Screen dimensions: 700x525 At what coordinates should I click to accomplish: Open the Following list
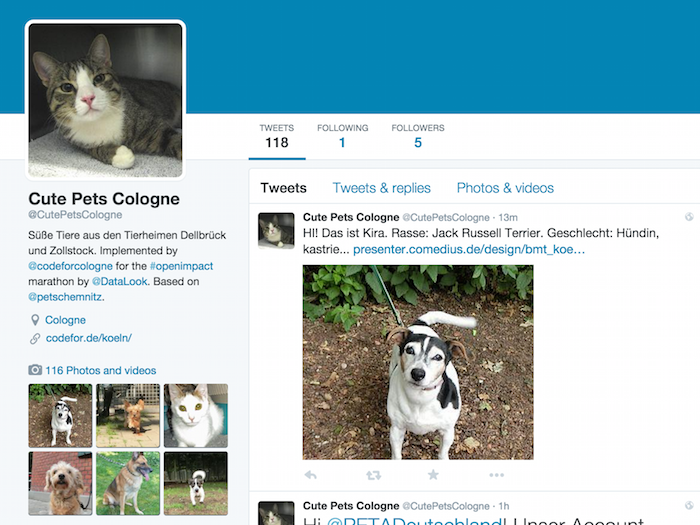[342, 136]
